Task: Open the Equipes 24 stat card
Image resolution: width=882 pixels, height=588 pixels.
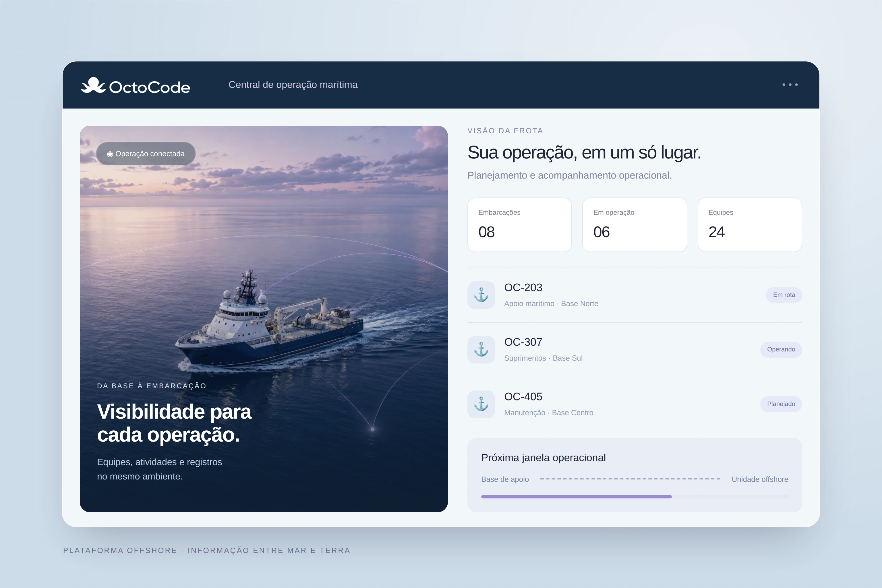Action: 750,225
